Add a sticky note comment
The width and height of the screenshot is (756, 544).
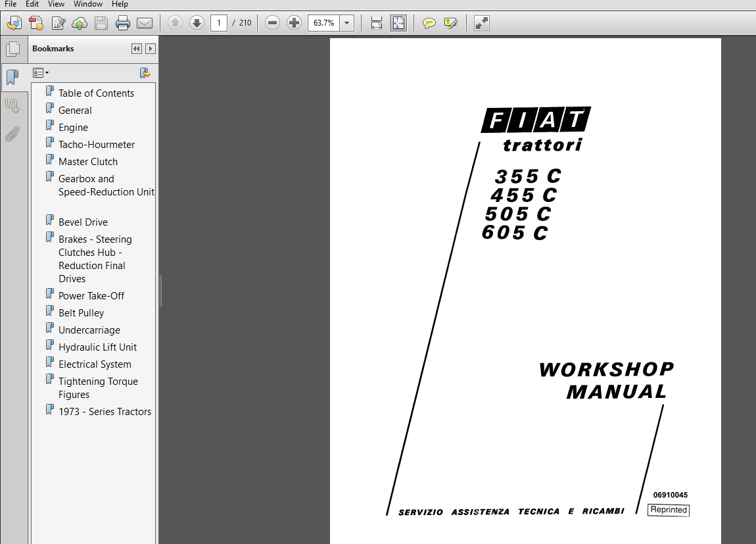[429, 22]
